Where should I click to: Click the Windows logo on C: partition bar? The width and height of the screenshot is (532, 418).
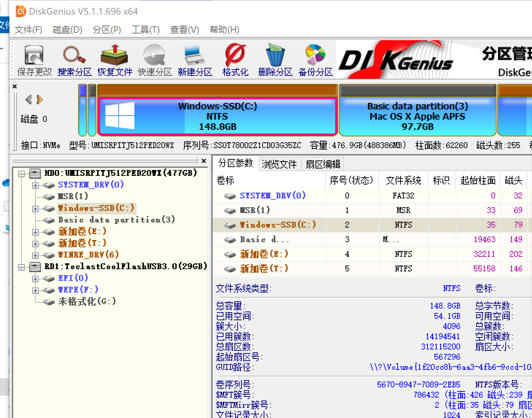(119, 116)
